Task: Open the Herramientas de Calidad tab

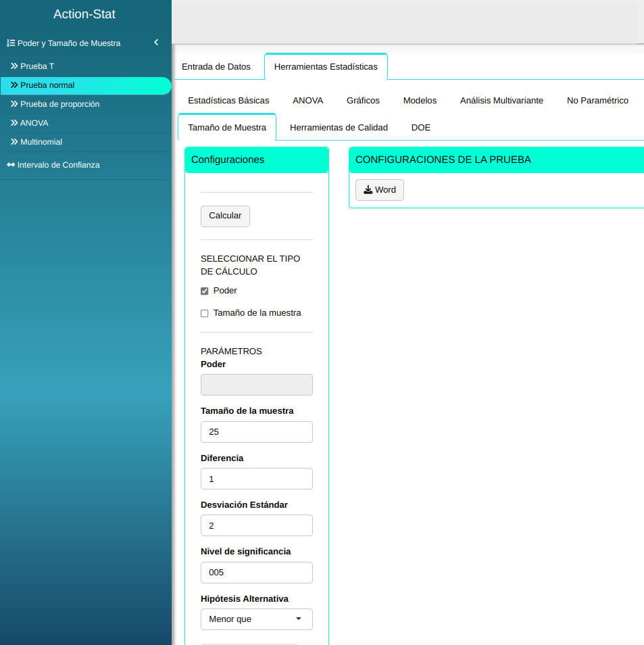Action: (339, 128)
